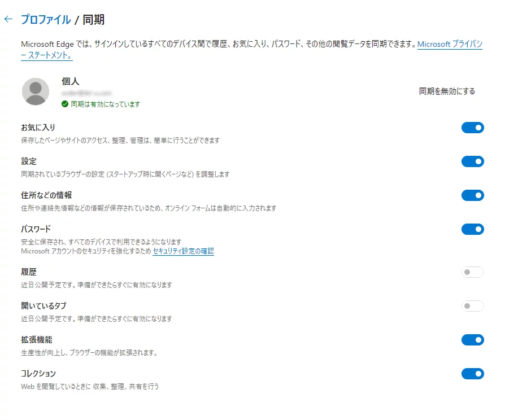Disable パスワード synchronization
The image size is (505, 420).
(472, 229)
